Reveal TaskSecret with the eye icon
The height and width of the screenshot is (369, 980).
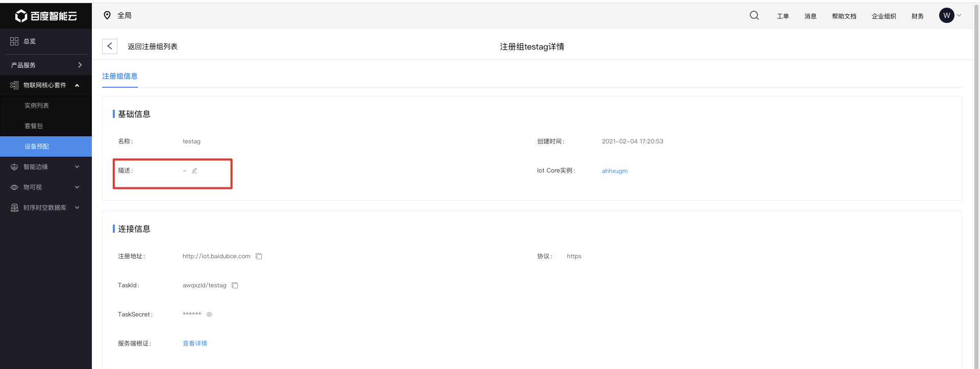209,314
